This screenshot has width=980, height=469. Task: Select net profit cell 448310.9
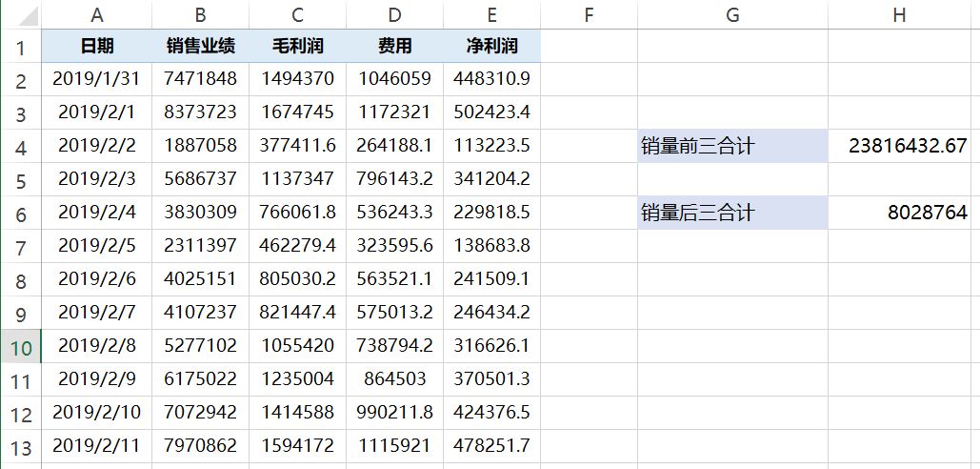[491, 79]
